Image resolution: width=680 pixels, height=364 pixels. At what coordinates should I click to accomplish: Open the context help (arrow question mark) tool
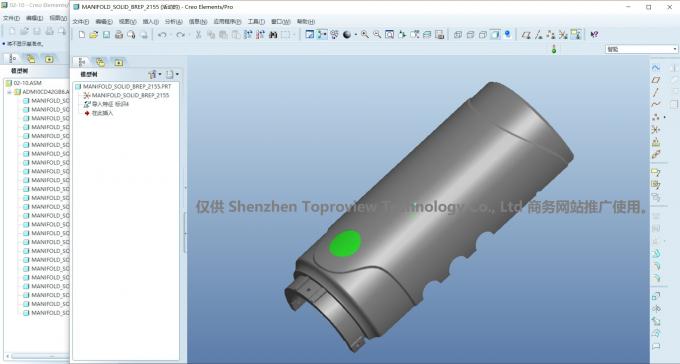[594, 35]
